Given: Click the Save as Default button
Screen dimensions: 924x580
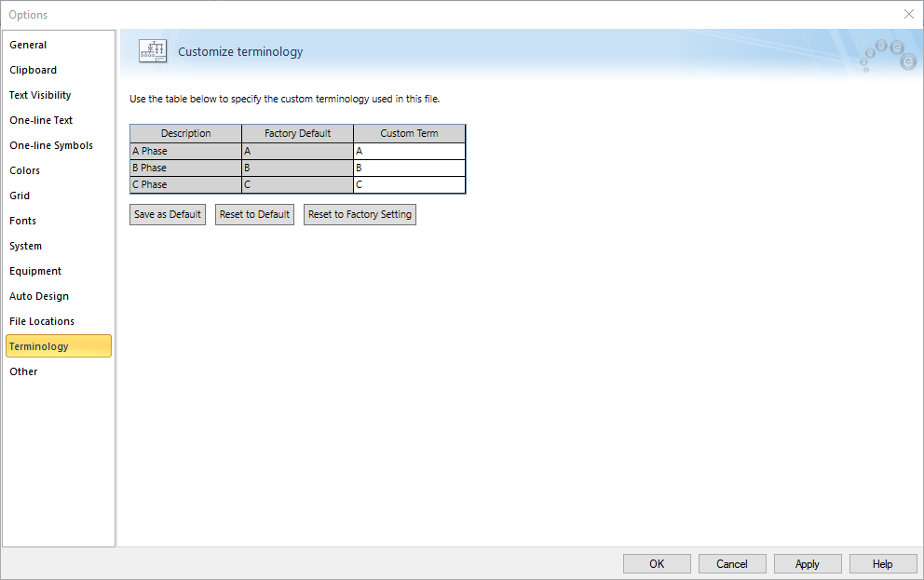Looking at the screenshot, I should [168, 214].
